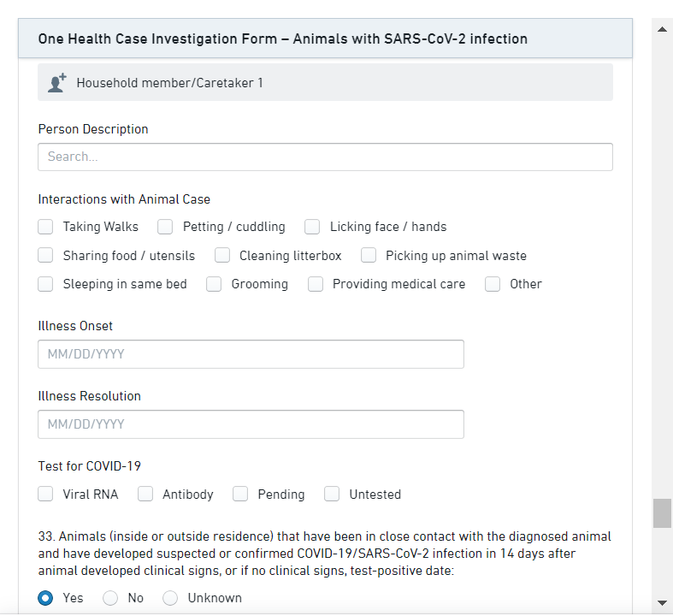Select Sleeping in same bed
This screenshot has width=673, height=616.
[x=45, y=284]
